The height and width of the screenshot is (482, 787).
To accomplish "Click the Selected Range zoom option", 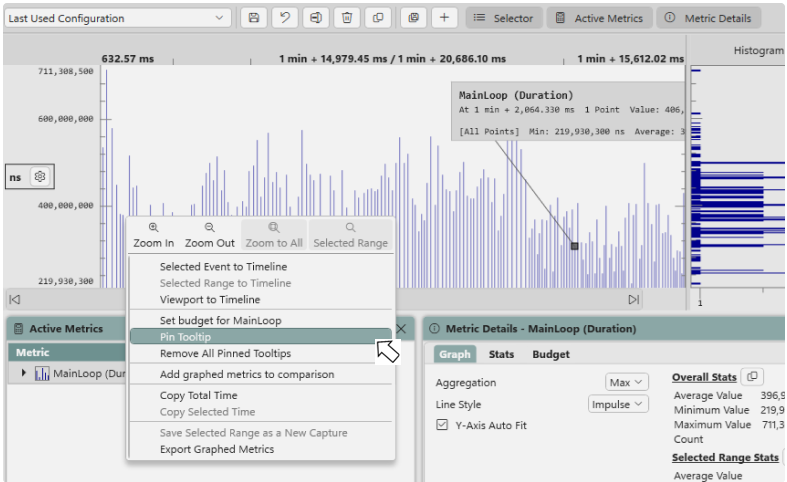I will click(x=350, y=235).
